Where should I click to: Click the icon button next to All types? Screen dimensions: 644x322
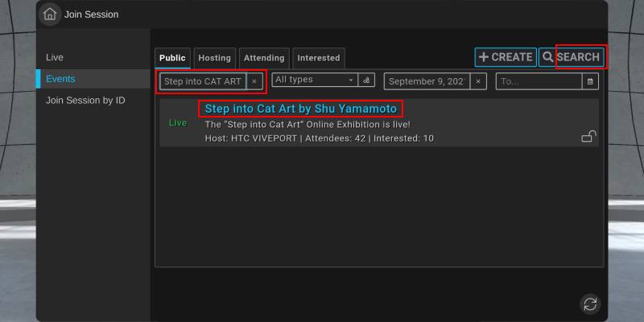coord(367,80)
